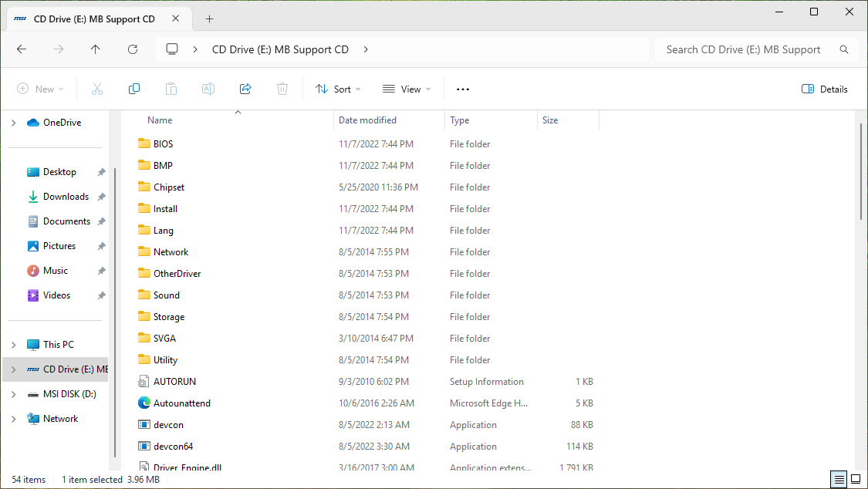Open the View dropdown menu
868x489 pixels.
click(x=407, y=89)
